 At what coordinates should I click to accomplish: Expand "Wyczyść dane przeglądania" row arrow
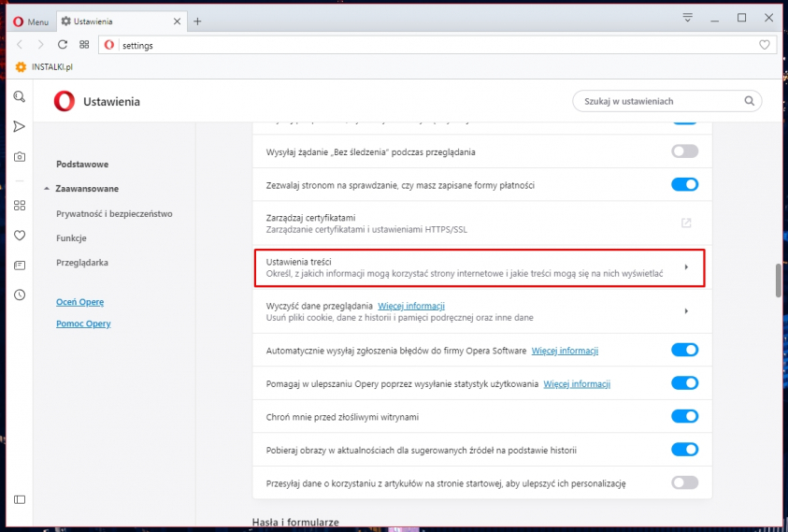point(685,311)
